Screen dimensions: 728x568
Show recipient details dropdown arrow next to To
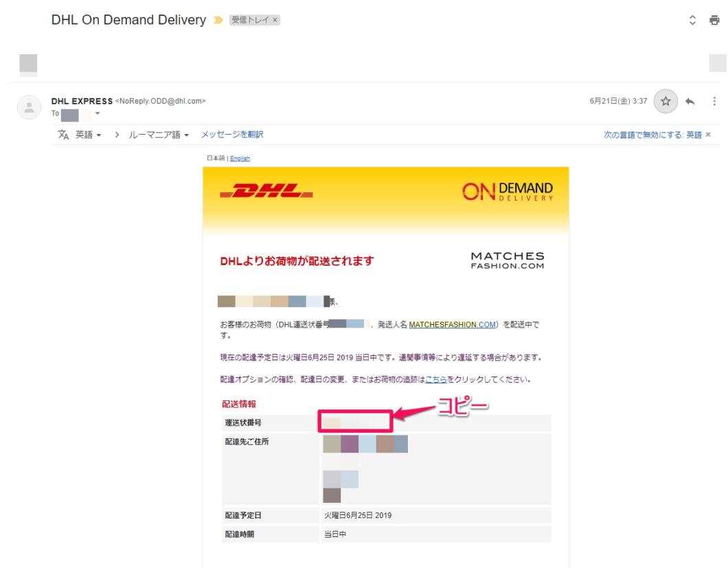point(98,113)
